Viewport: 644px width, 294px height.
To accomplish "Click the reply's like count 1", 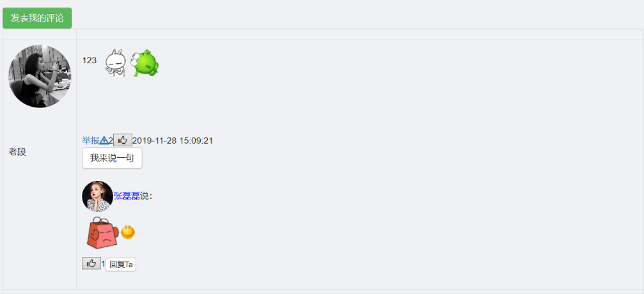I will point(103,263).
